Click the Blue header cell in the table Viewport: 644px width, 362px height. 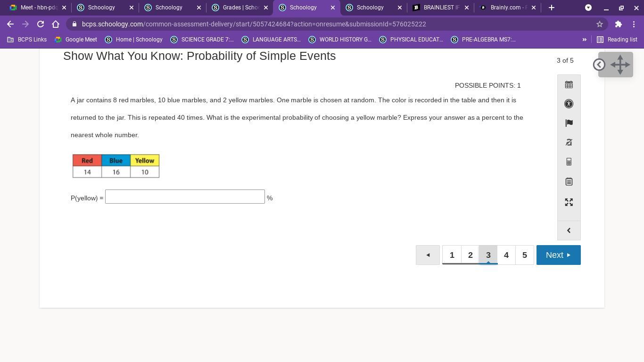click(116, 160)
